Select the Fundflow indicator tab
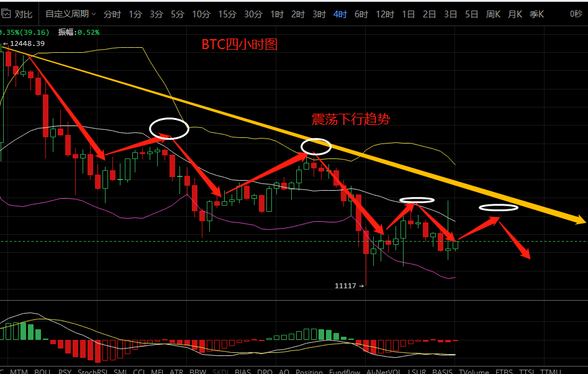Viewport: 588px width, 374px height. (345, 372)
